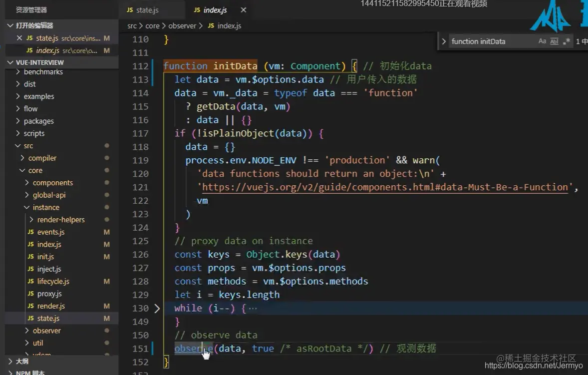Switch to the state.js editor tab
The image size is (588, 375).
pyautogui.click(x=147, y=10)
